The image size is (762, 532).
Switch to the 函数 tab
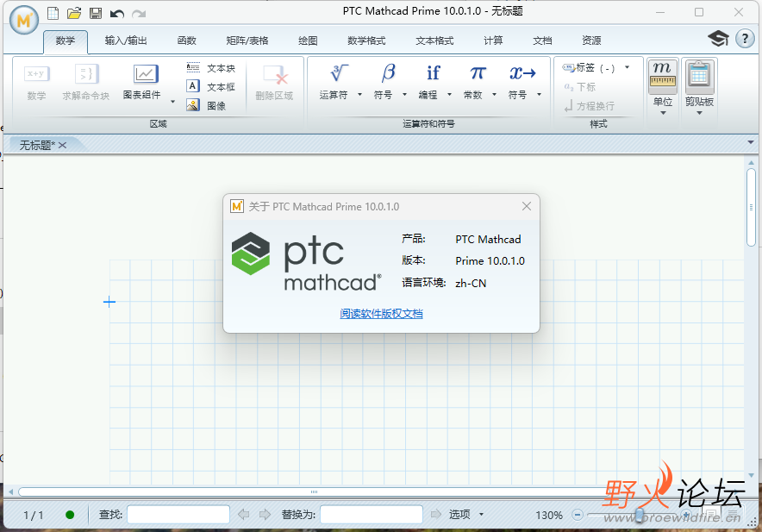click(186, 41)
